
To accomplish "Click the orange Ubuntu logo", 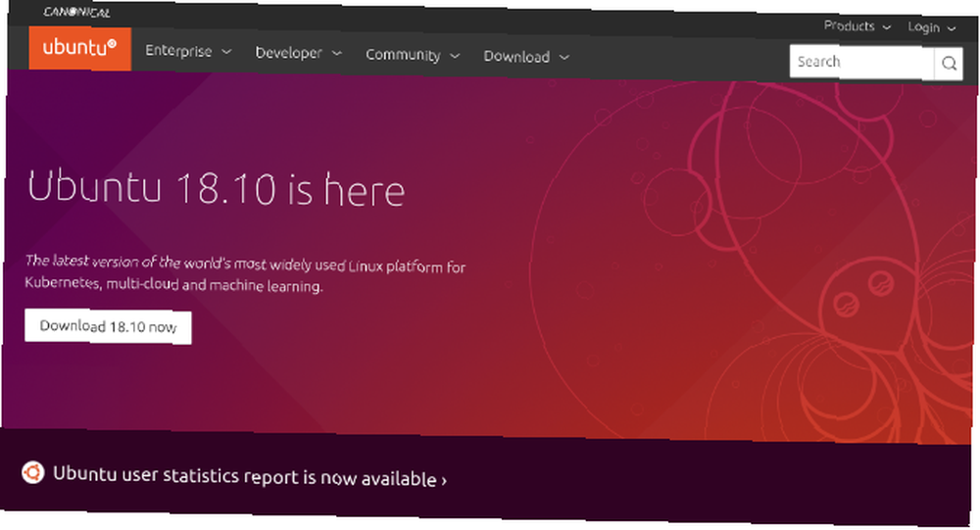I will (80, 48).
